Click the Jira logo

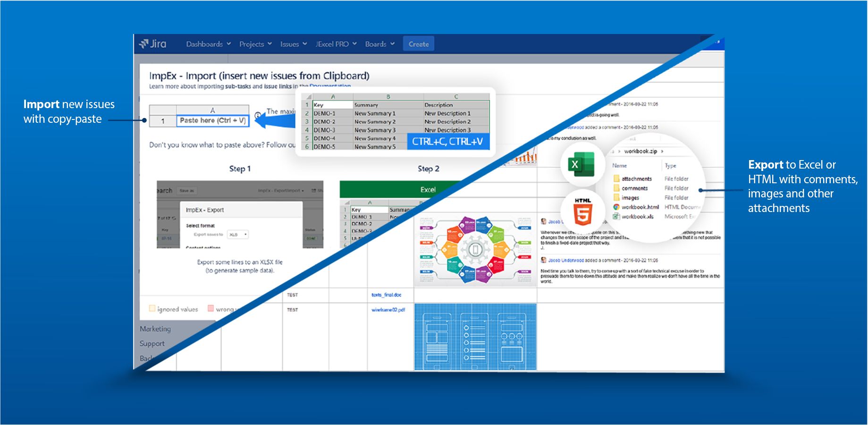(152, 44)
